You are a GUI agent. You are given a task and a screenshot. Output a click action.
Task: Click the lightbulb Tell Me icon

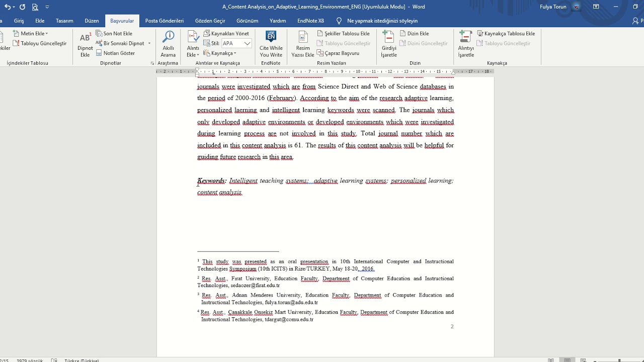click(339, 21)
